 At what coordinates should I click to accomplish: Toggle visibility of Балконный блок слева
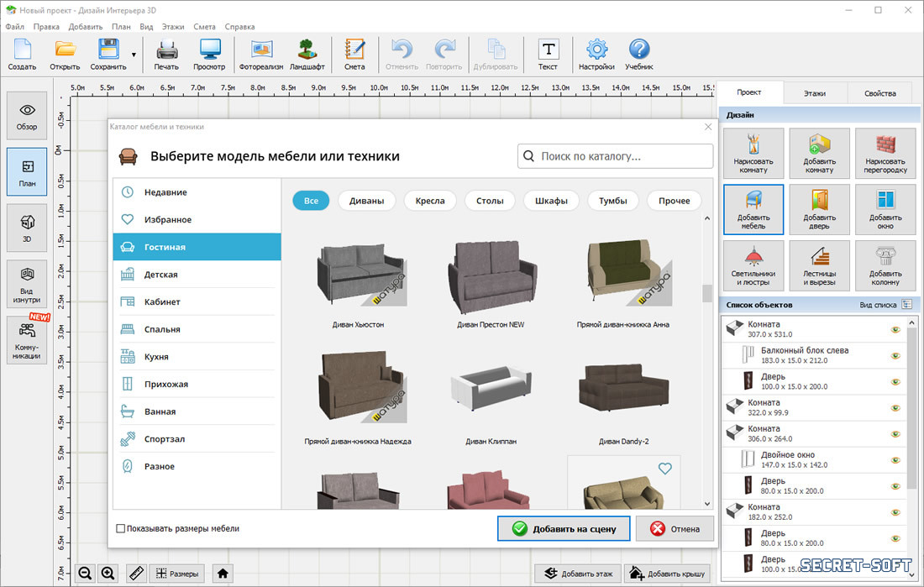[895, 355]
